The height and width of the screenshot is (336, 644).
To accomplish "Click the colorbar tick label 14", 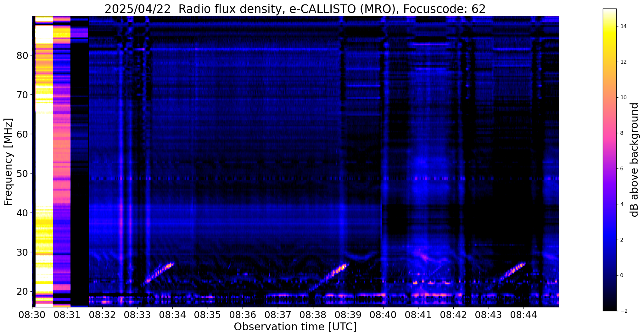I will (x=623, y=26).
